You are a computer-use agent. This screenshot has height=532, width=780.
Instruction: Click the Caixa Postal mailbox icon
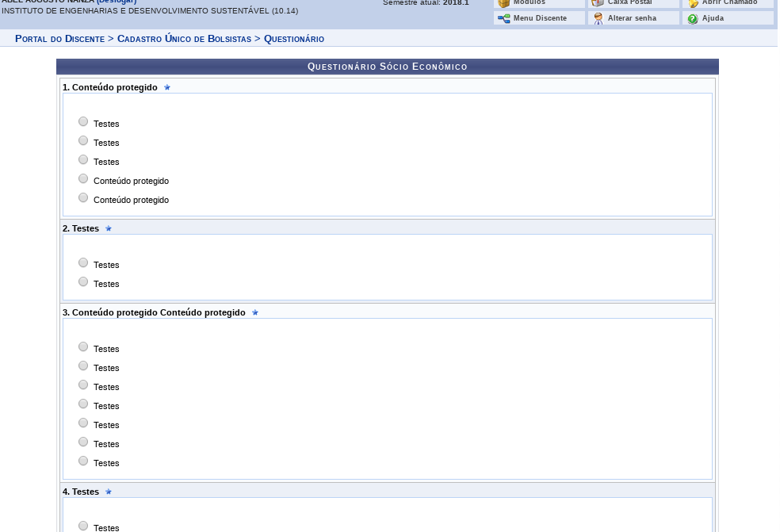[598, 3]
